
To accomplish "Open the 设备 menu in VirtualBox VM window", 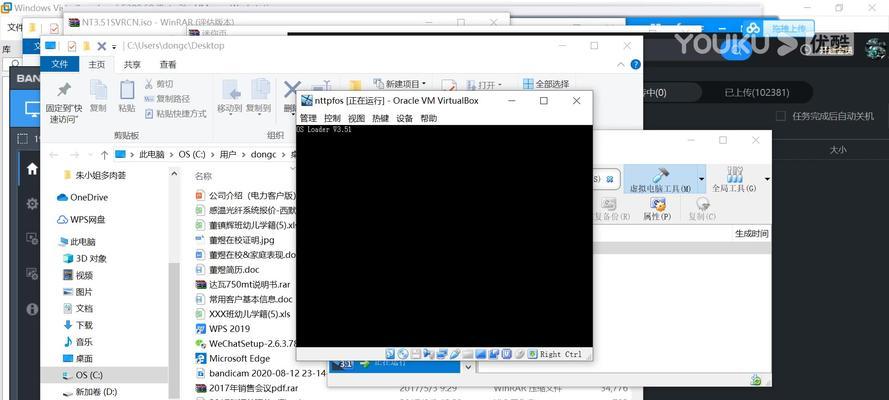I will pyautogui.click(x=405, y=118).
